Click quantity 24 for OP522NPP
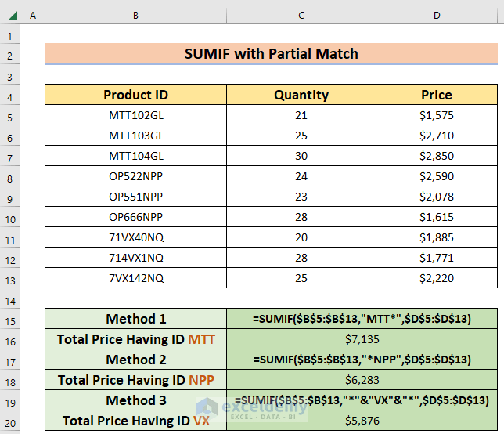The height and width of the screenshot is (434, 504). pos(301,176)
